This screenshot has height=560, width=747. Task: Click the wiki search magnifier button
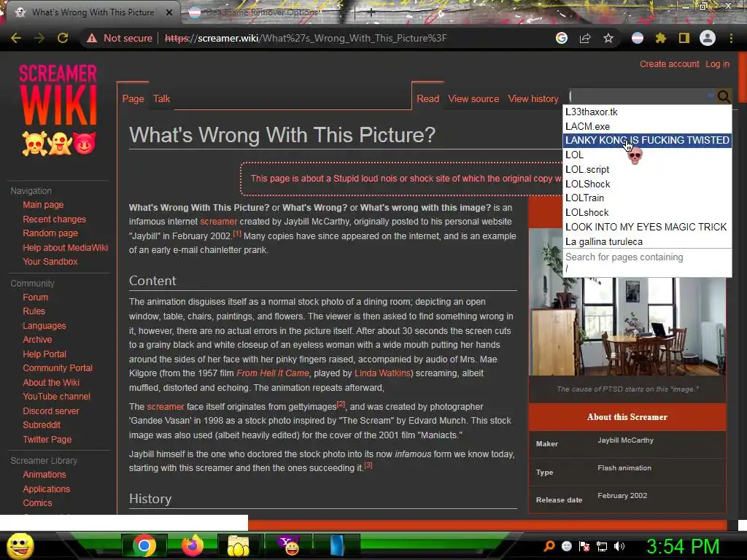[724, 97]
